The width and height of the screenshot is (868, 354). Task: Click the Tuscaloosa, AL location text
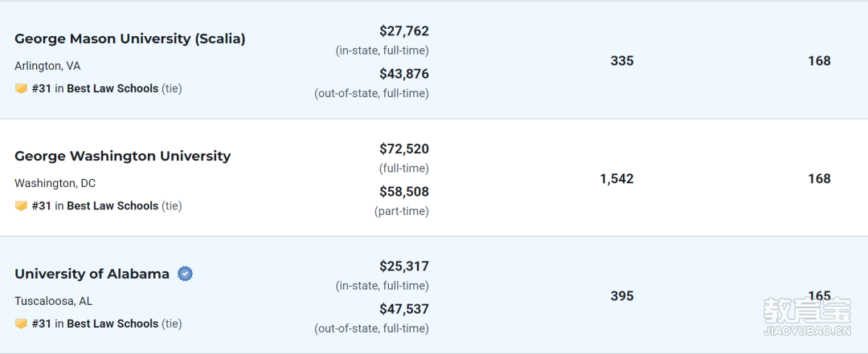[54, 302]
